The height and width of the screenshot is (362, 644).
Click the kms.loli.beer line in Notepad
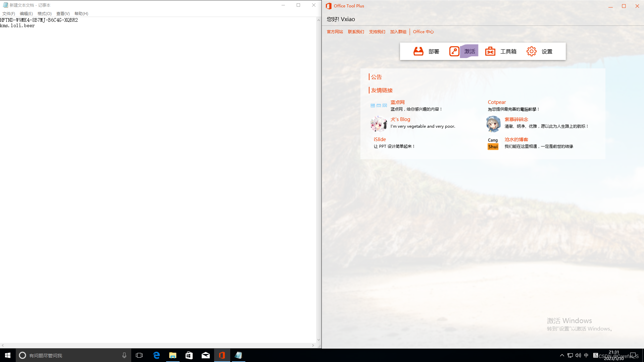tap(17, 25)
